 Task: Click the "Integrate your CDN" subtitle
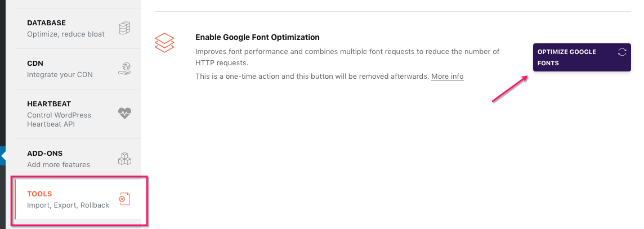(60, 74)
